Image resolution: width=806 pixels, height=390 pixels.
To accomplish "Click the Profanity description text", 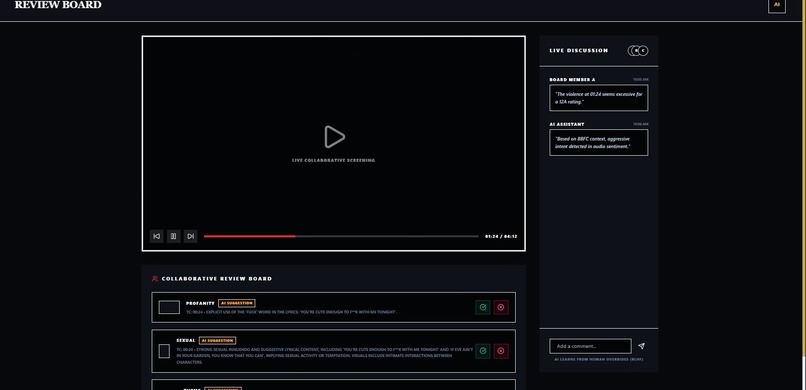I will click(x=291, y=312).
